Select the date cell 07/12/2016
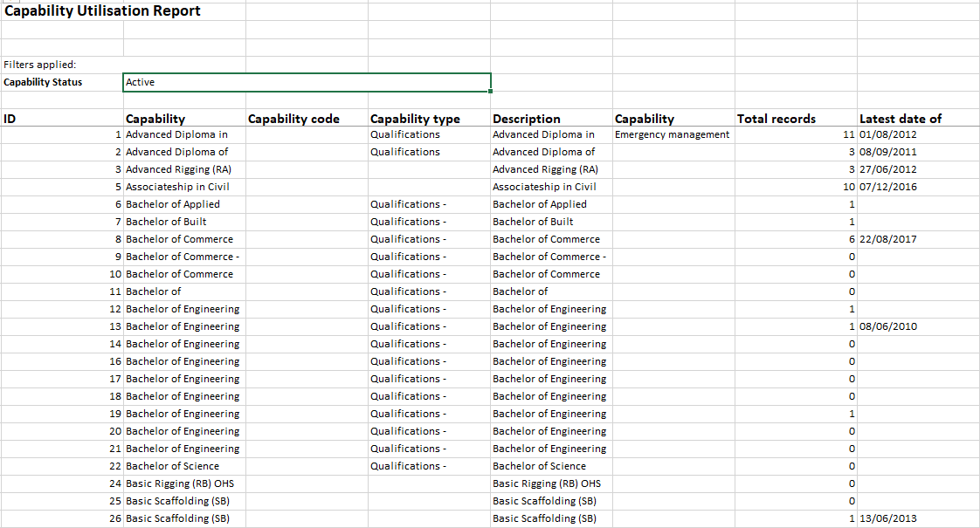 [888, 187]
